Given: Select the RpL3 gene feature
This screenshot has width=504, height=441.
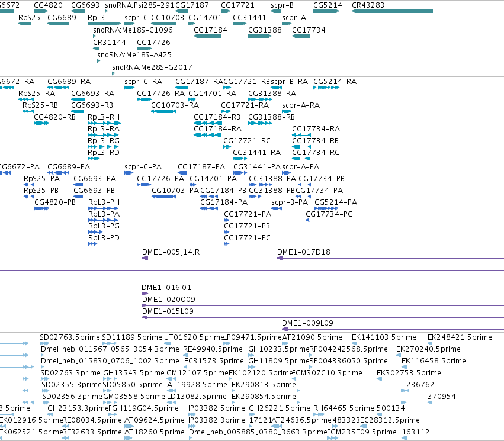Looking at the screenshot, I should (104, 24).
